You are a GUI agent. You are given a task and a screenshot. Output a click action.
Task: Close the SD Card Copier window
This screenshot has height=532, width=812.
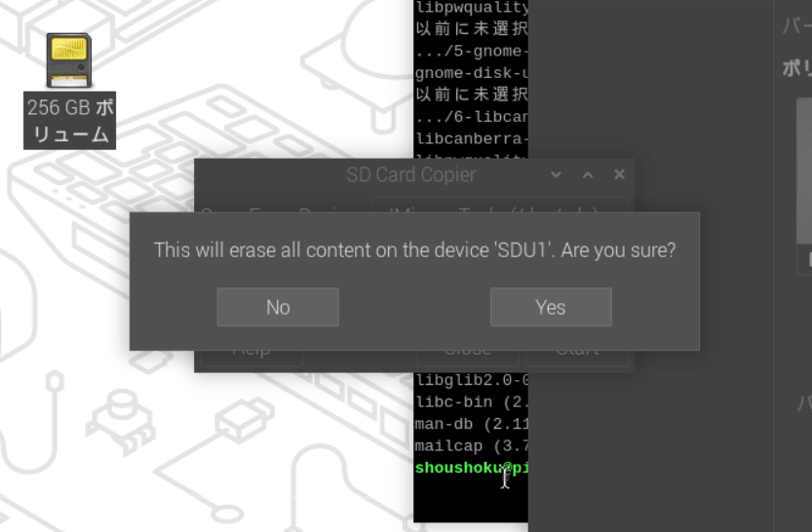pyautogui.click(x=619, y=174)
